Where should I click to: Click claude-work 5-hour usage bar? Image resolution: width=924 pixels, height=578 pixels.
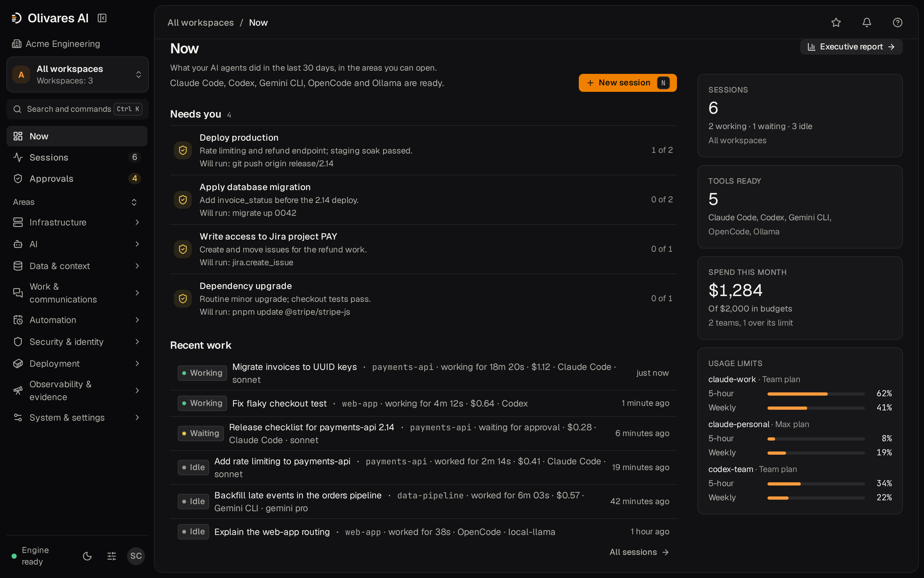click(x=816, y=393)
